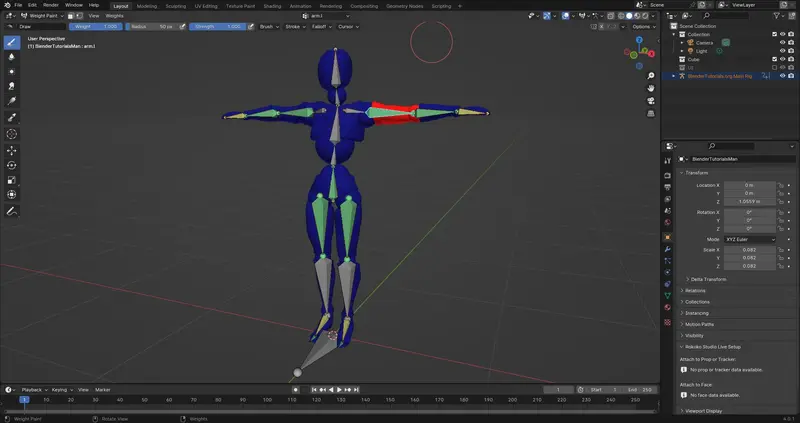Open the Object Data green triangle tab
The image size is (800, 423).
tap(667, 296)
